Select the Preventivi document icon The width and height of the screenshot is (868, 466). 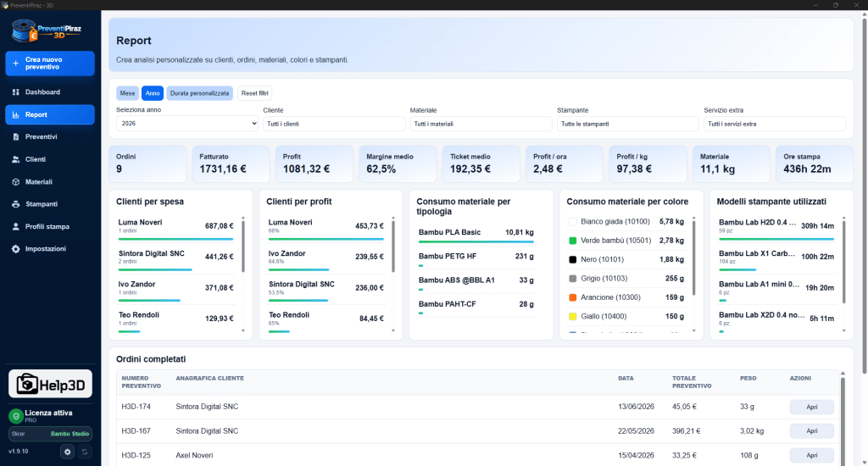[x=15, y=136]
